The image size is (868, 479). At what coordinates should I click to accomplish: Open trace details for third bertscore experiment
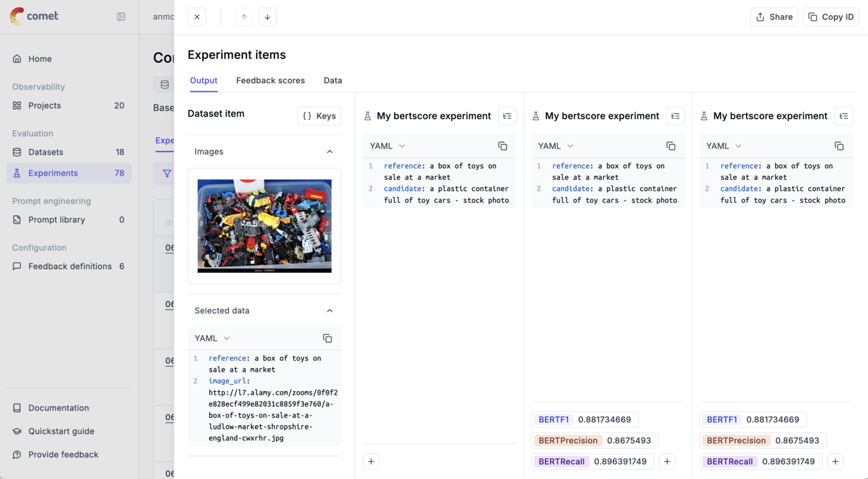(843, 116)
